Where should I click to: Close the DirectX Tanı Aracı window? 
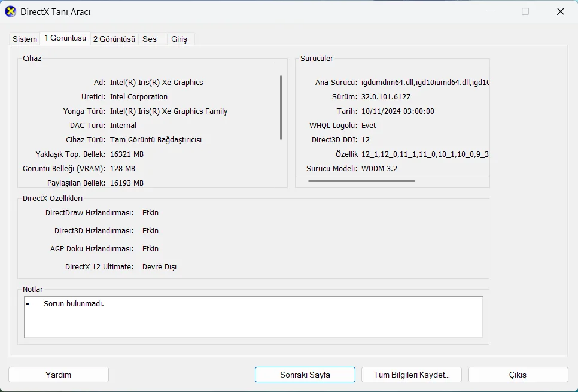click(561, 11)
